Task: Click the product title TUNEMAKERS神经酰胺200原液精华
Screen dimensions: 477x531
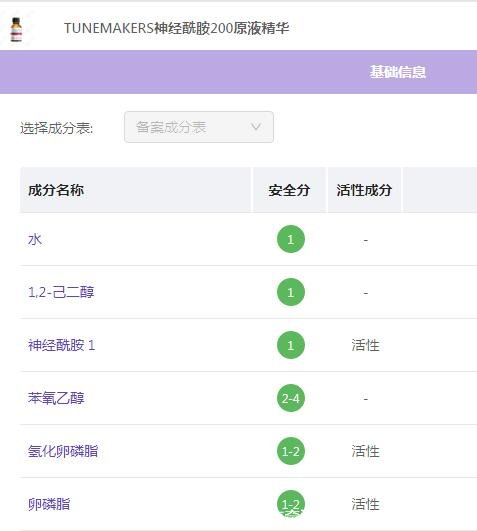Action: 176,28
